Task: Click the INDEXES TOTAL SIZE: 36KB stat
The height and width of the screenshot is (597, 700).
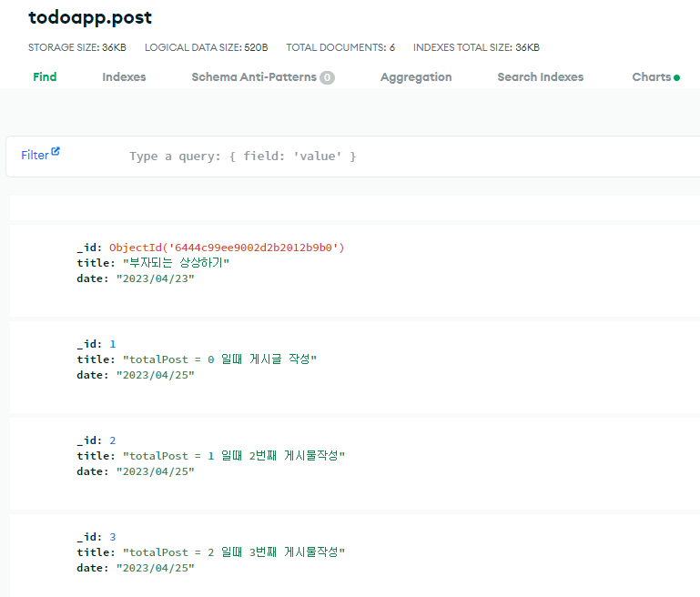Action: (x=476, y=47)
